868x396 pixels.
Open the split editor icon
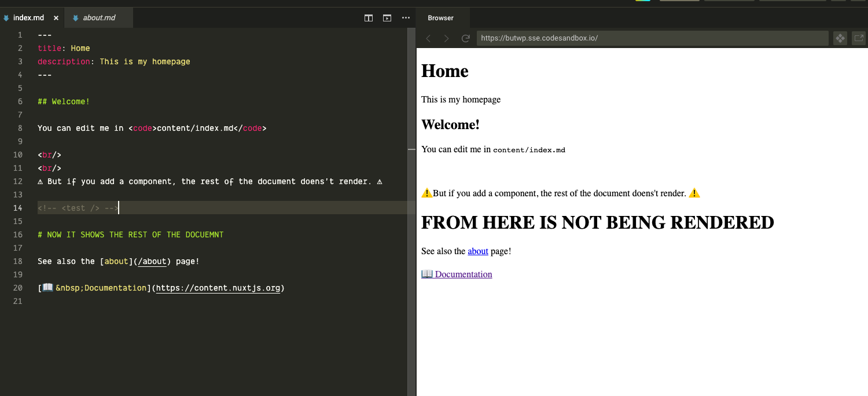369,18
